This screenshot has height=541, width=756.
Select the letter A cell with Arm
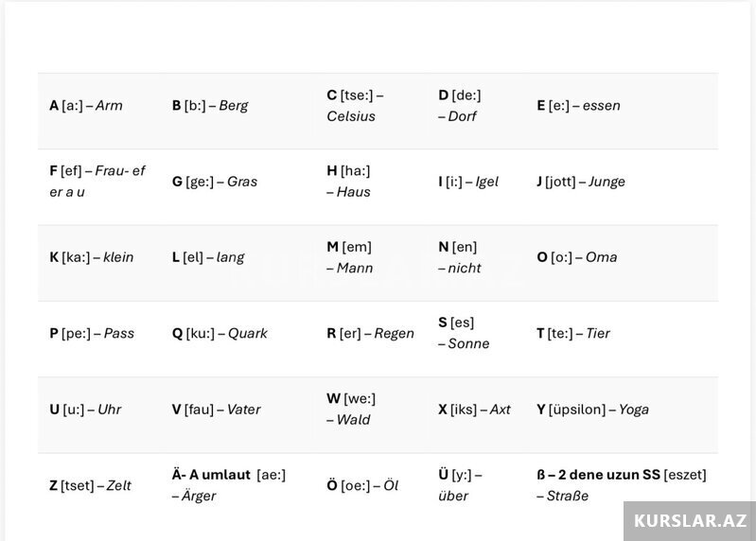[86, 106]
